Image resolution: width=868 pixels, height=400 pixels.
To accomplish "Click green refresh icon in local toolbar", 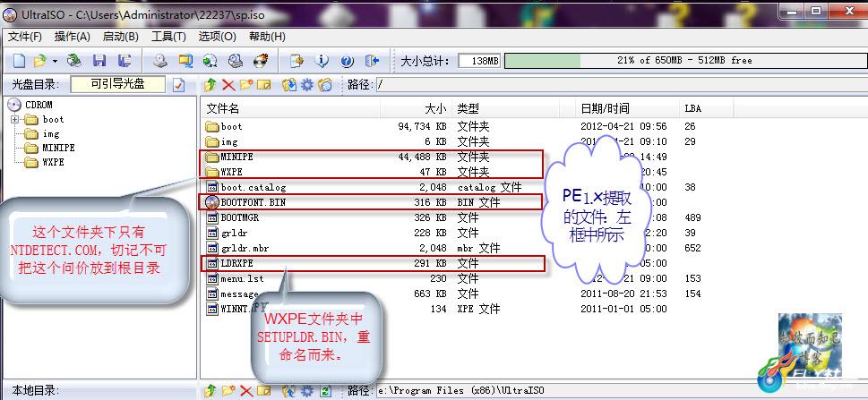I will (325, 391).
